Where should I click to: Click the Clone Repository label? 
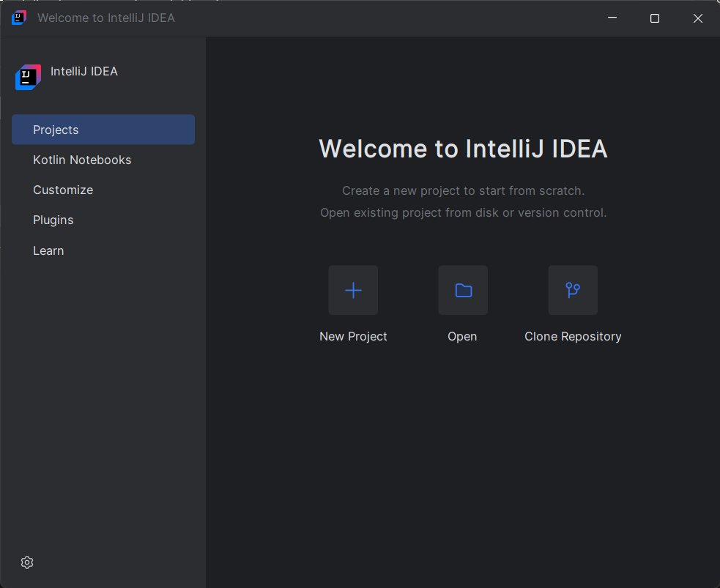[572, 336]
